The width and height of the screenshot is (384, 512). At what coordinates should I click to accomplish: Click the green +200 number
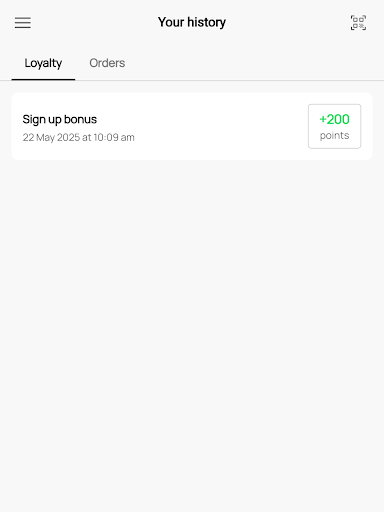[334, 119]
